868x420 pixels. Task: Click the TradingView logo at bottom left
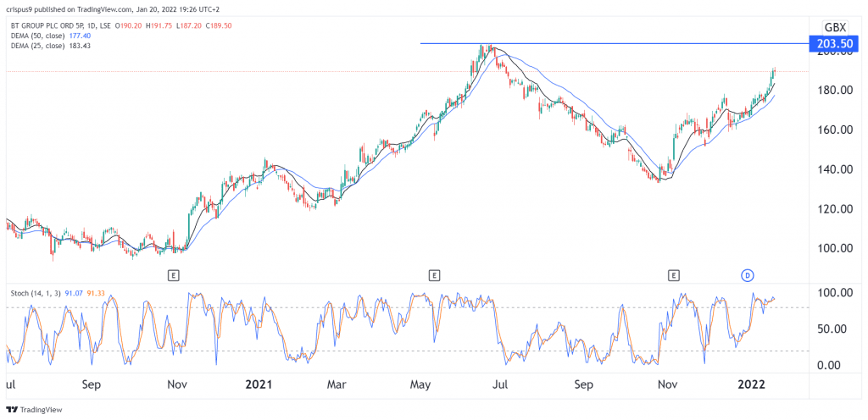point(34,410)
